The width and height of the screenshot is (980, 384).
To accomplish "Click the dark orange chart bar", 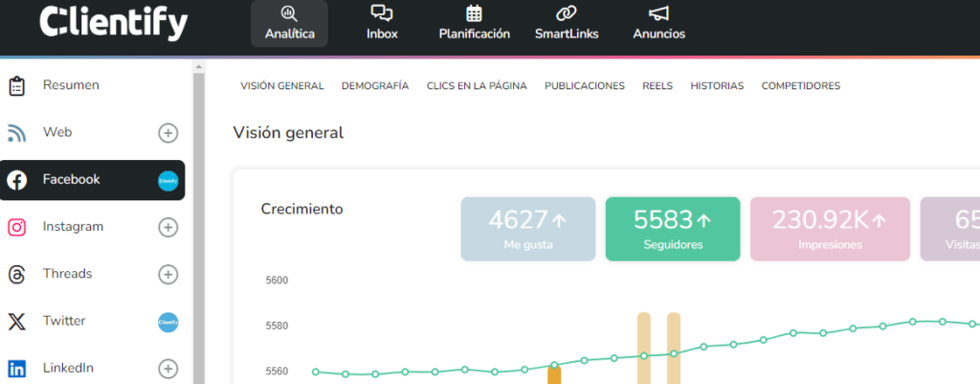I will coord(554,375).
